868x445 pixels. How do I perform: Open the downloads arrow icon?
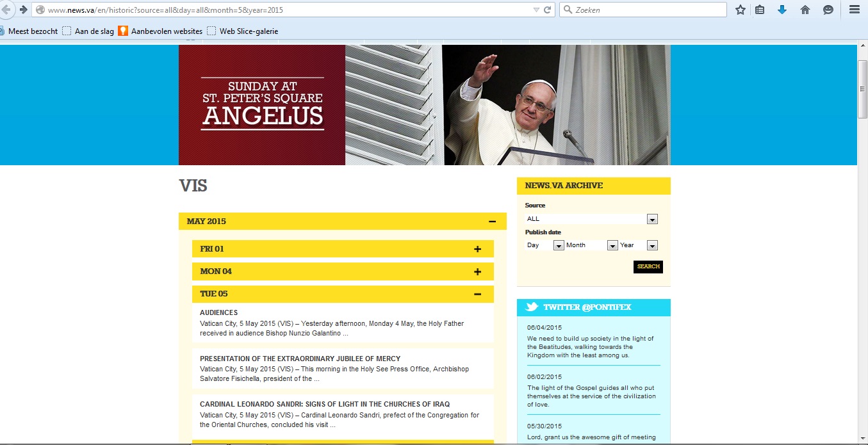coord(782,10)
